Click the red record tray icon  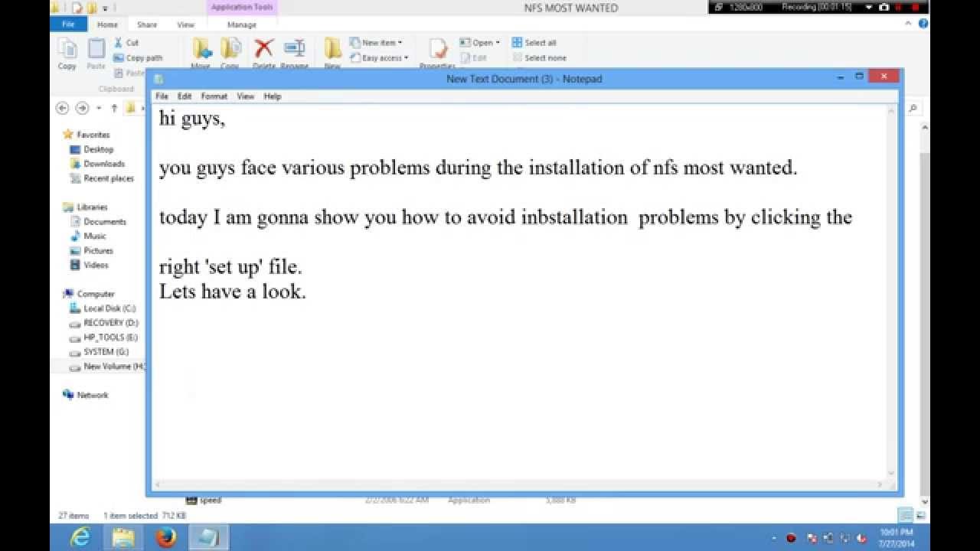[x=791, y=538]
